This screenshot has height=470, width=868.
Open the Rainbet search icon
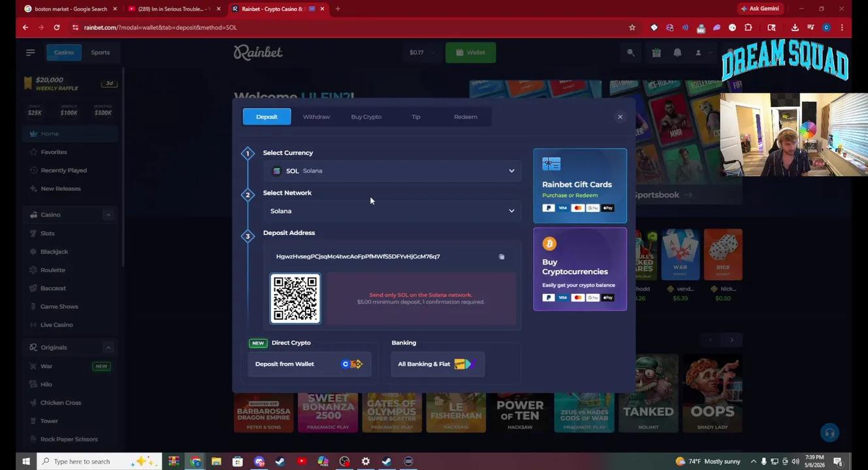pos(631,52)
